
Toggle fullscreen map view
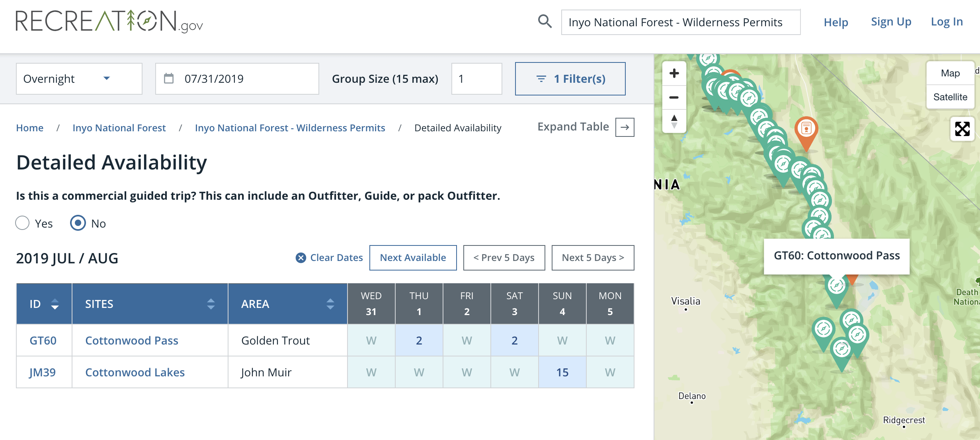coord(962,129)
